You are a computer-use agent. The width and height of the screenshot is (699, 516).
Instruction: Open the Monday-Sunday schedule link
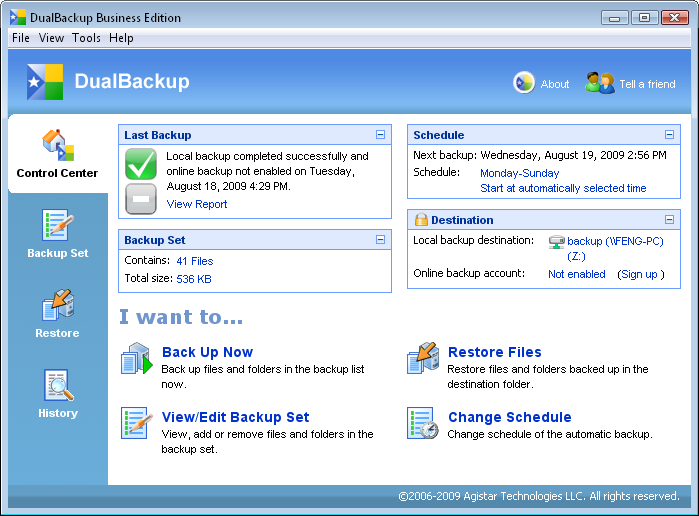pos(519,173)
